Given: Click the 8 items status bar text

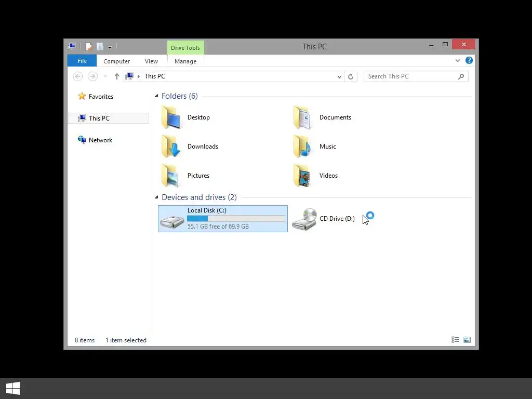Looking at the screenshot, I should pos(85,340).
